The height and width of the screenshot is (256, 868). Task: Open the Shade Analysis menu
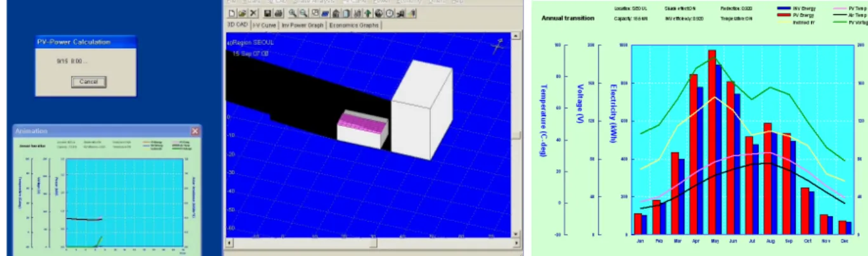(313, 2)
